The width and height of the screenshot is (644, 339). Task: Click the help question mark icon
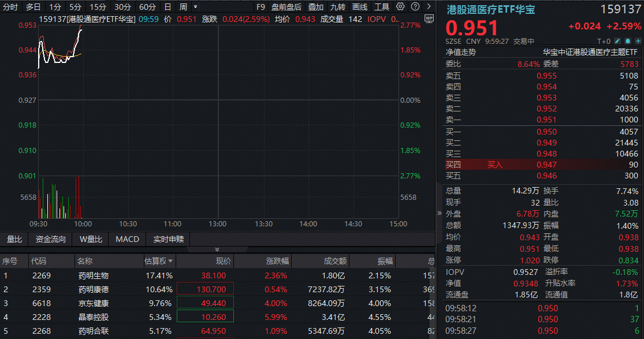(415, 7)
